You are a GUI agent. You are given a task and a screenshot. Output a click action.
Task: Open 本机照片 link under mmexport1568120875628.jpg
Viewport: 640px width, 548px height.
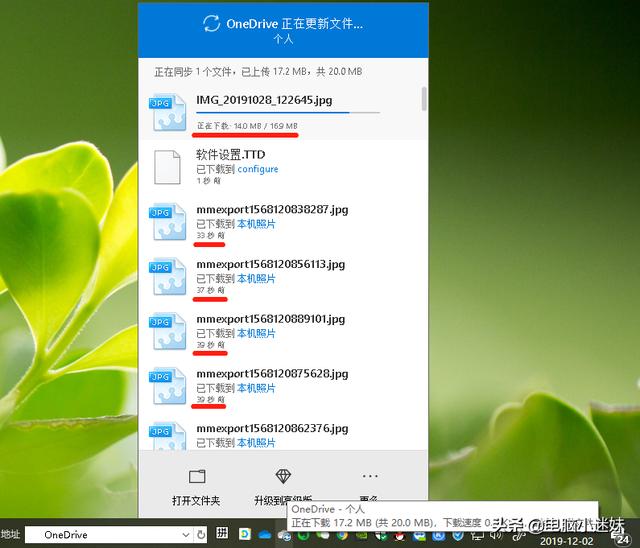[x=256, y=388]
